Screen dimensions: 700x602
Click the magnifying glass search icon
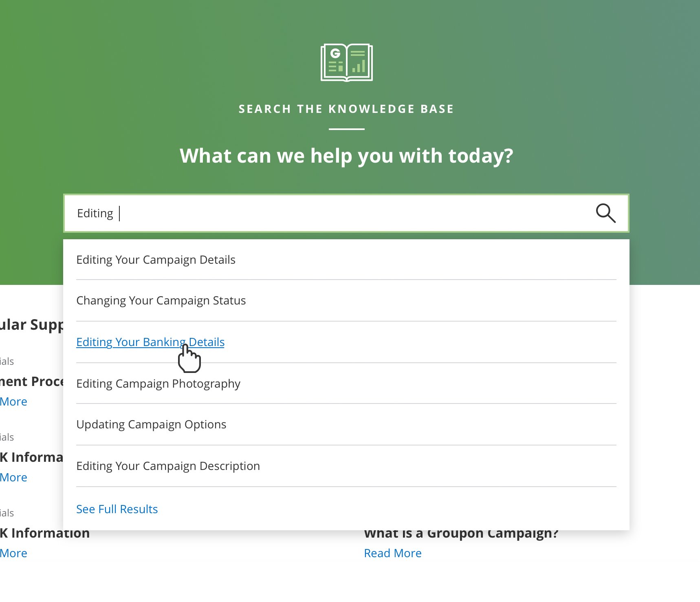coord(605,213)
